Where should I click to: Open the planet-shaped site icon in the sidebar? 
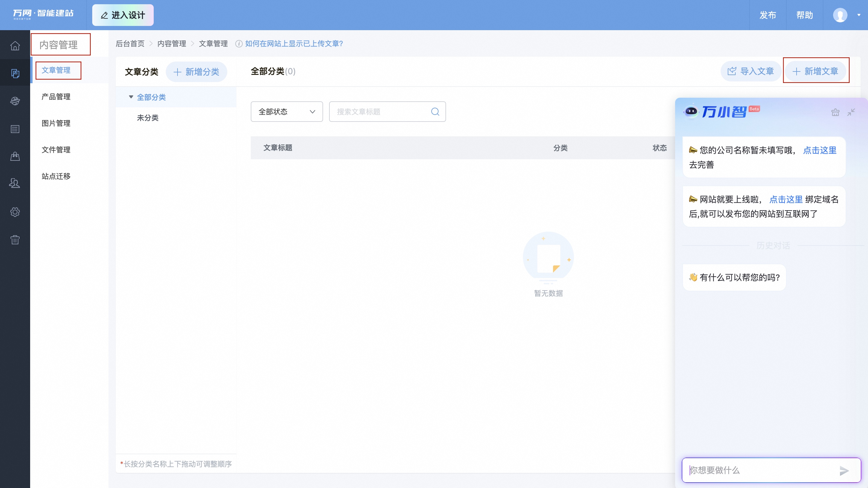(15, 101)
